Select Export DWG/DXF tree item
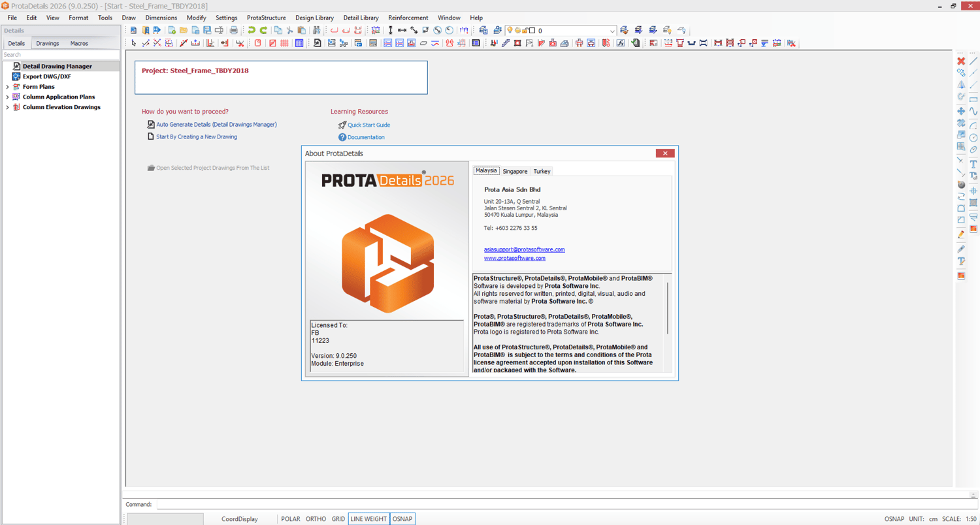This screenshot has width=980, height=525. (x=47, y=76)
